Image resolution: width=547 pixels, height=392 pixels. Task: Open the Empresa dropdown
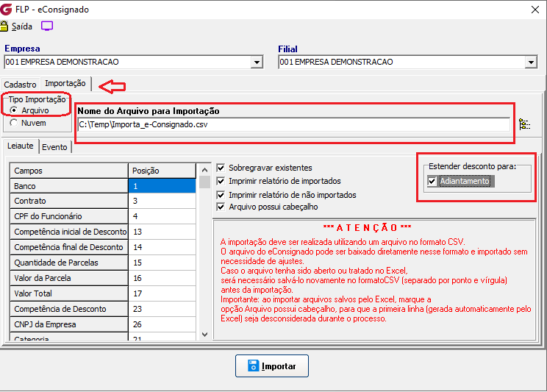coord(257,63)
